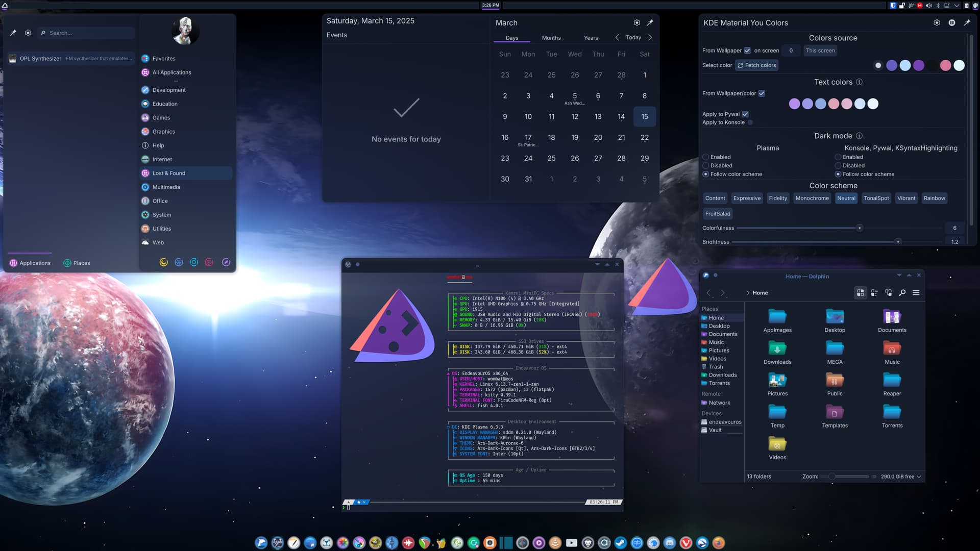Open the Reaper folder in Dolphin

892,385
